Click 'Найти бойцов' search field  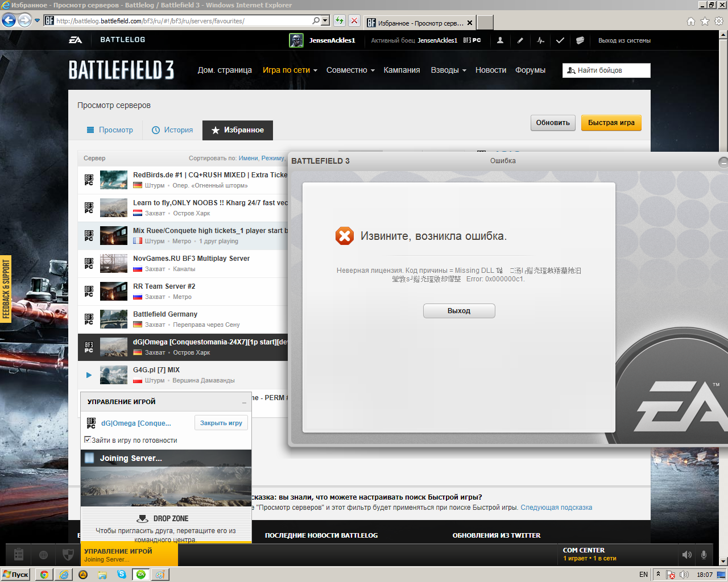(x=606, y=70)
